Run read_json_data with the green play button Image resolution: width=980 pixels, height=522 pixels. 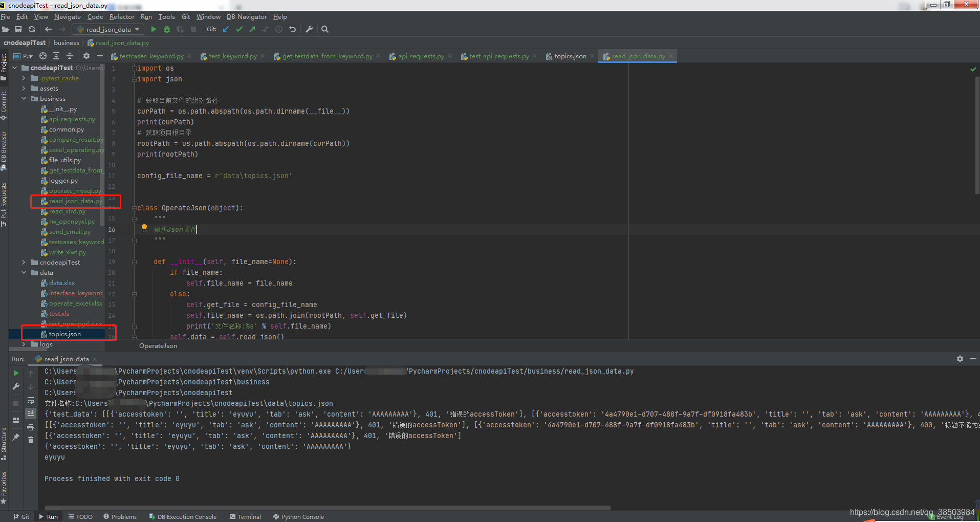[x=154, y=29]
